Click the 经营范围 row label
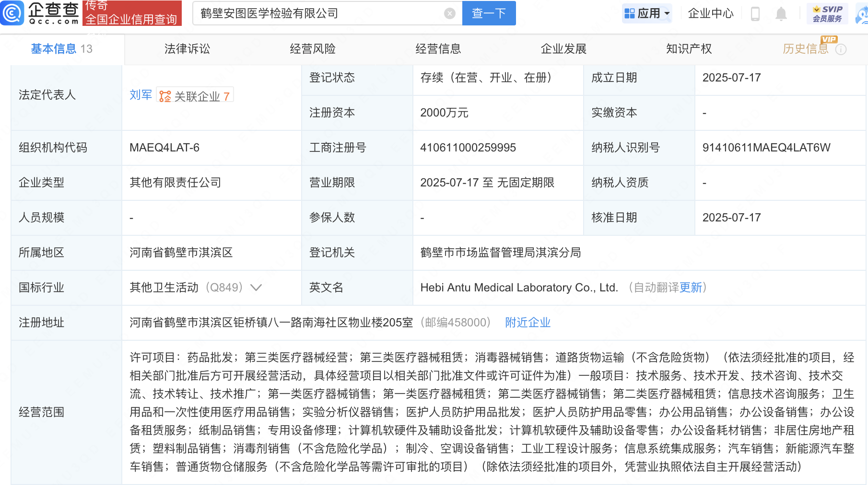This screenshot has width=868, height=485. 41,412
